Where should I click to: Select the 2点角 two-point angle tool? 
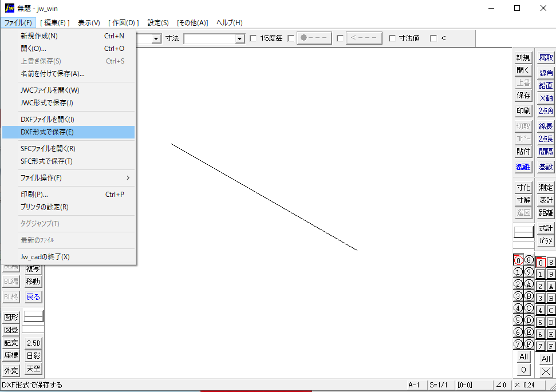[x=546, y=110]
